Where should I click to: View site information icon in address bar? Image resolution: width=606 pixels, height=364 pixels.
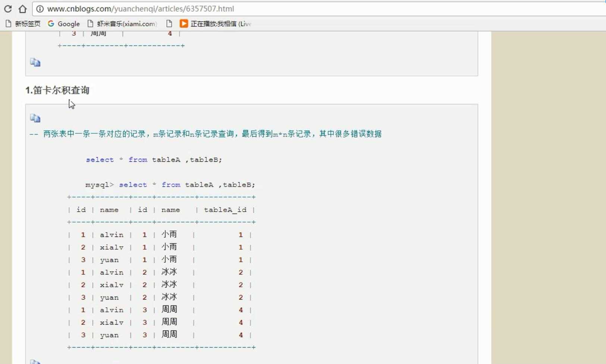40,9
